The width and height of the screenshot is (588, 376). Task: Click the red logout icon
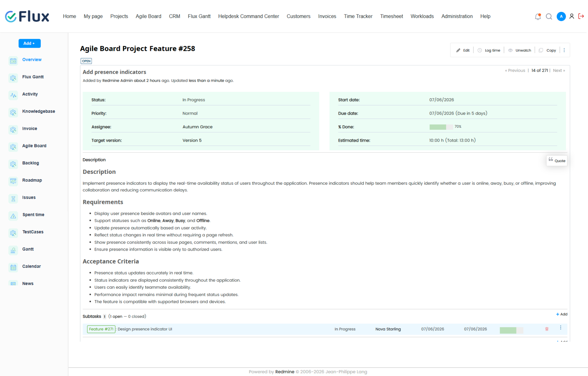click(581, 16)
